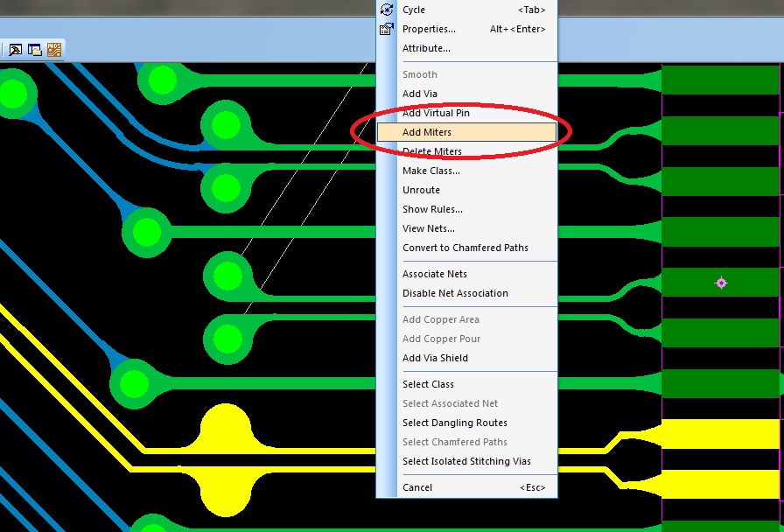Click Disable Net Association
The height and width of the screenshot is (532, 784).
coord(467,293)
